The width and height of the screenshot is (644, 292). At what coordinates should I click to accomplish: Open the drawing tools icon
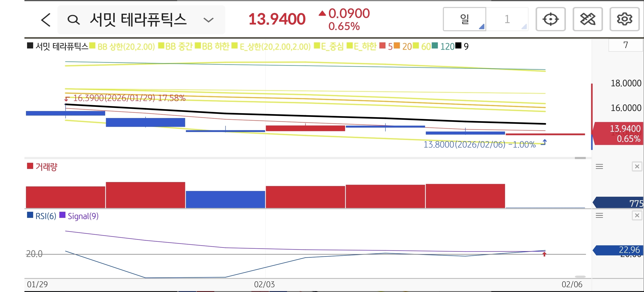pos(587,19)
